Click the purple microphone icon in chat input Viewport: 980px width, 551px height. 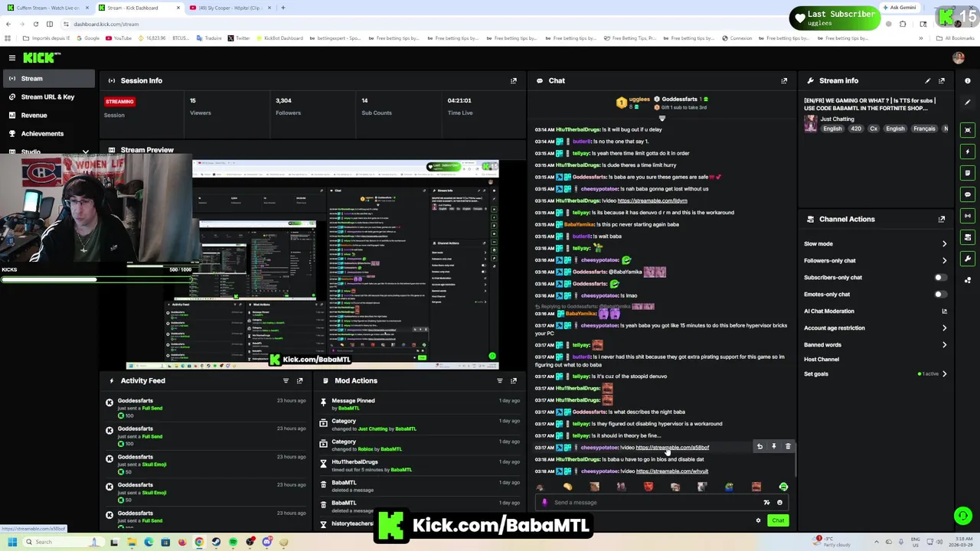(544, 503)
